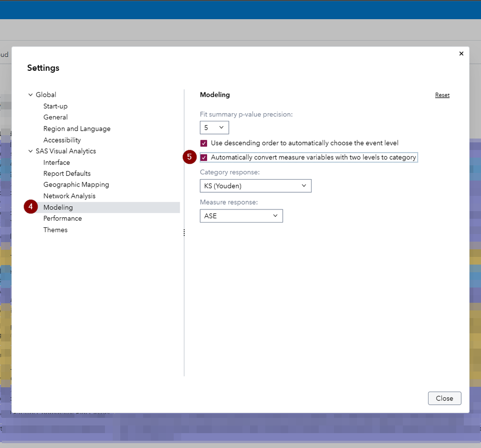Open the Interface settings page
The image size is (481, 448).
(56, 162)
